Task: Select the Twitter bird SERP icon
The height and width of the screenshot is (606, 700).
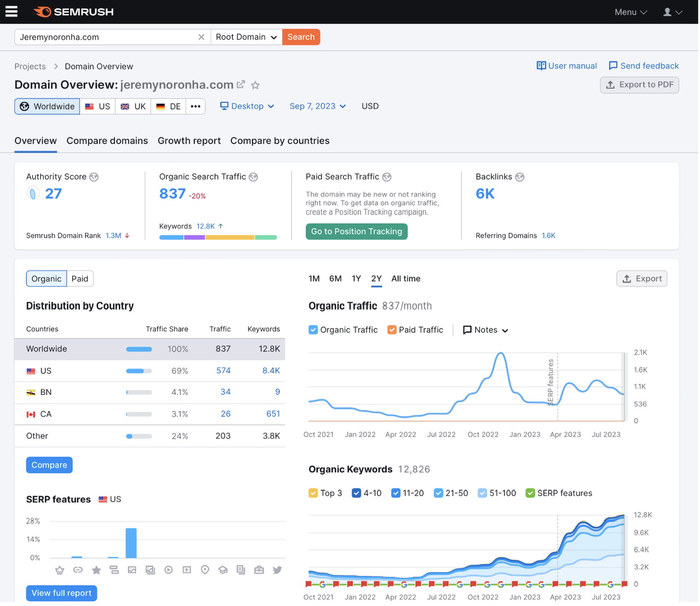Action: coord(277,570)
